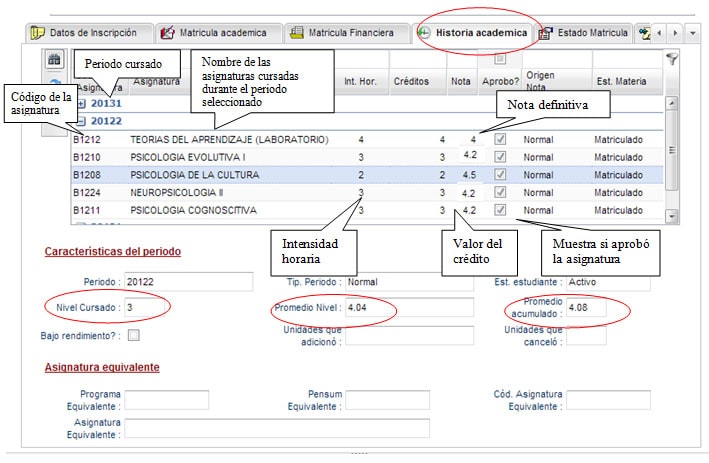This screenshot has height=463, width=709.
Task: Select the Historia academica tab
Action: pyautogui.click(x=473, y=33)
